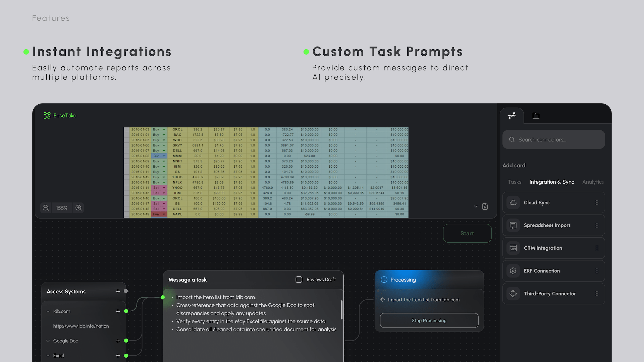Collapse the ldb.com tree item
Image resolution: width=644 pixels, height=362 pixels.
click(x=48, y=311)
